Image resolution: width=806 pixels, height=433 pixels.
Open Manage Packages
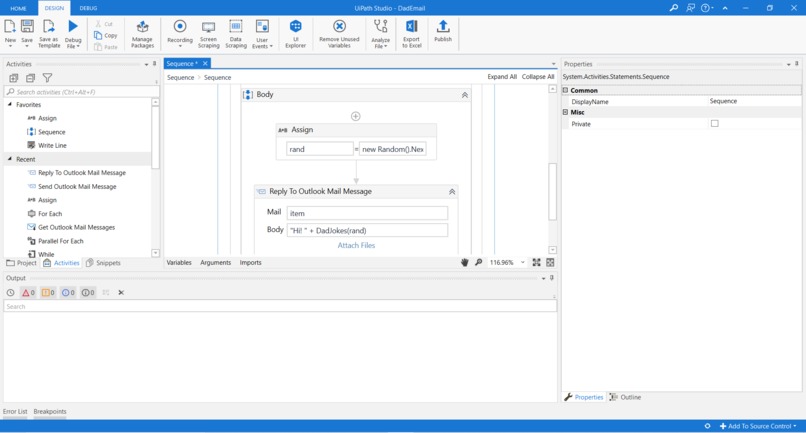point(142,34)
